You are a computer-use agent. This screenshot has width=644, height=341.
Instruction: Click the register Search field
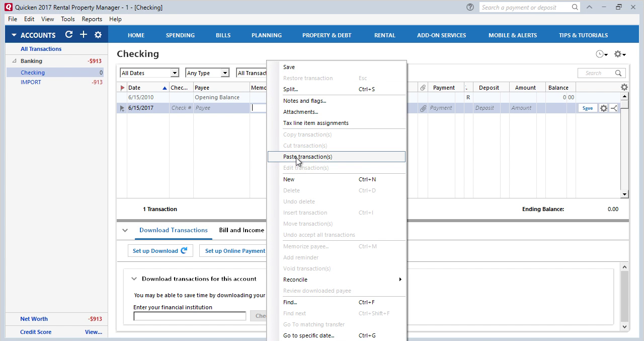point(597,73)
